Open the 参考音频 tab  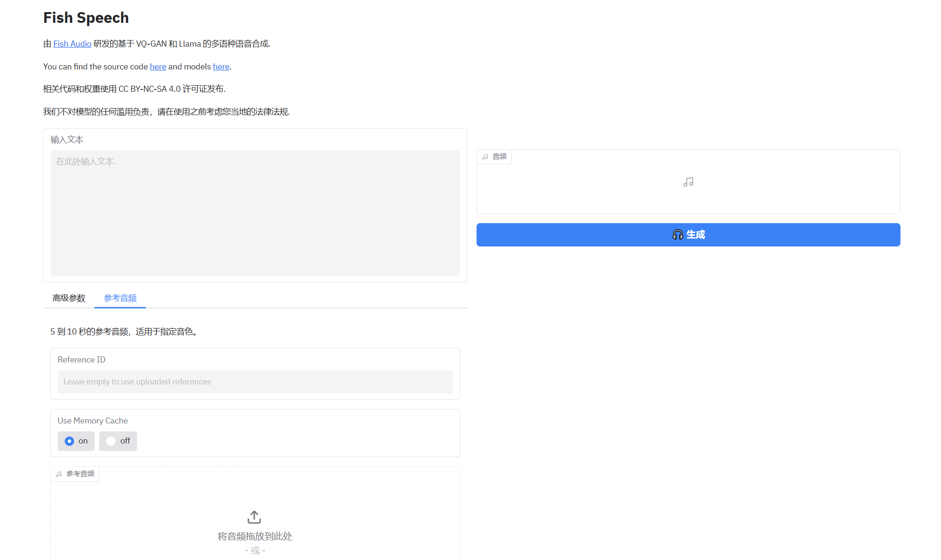tap(120, 298)
